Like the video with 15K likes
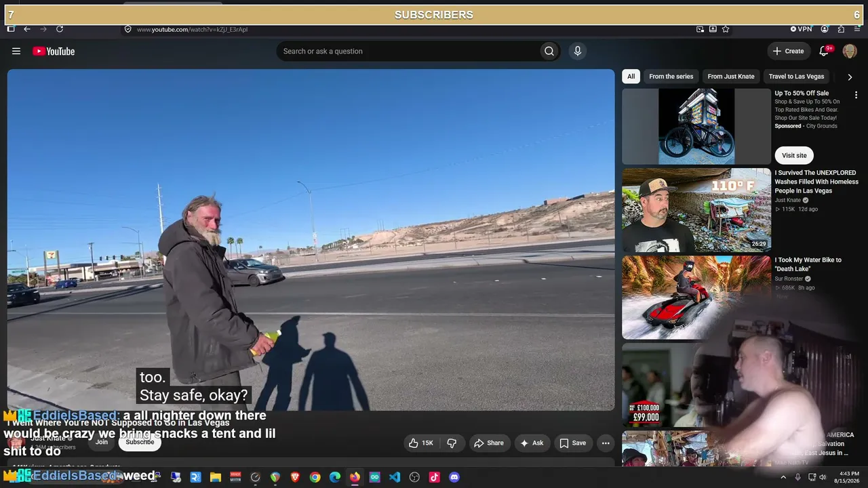Image resolution: width=868 pixels, height=488 pixels. 421,443
